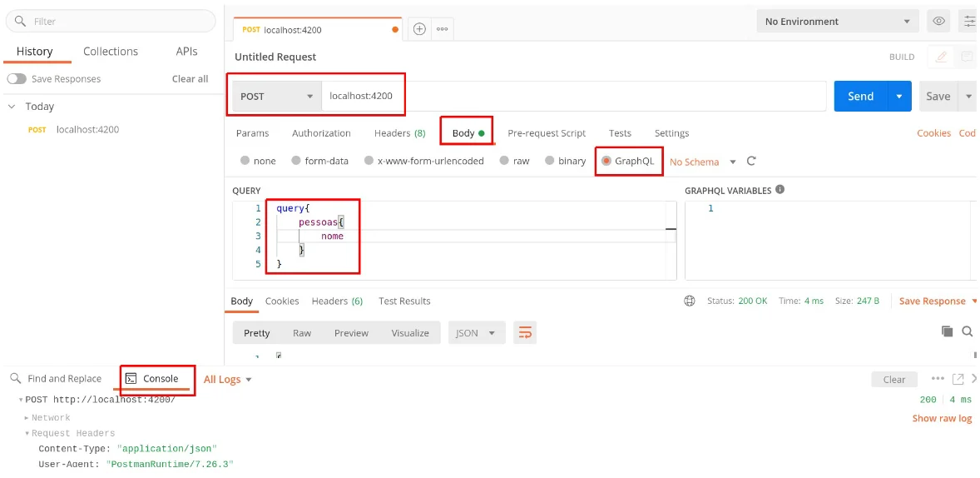The width and height of the screenshot is (980, 478).
Task: Open the tab options ellipsis menu
Action: click(442, 29)
